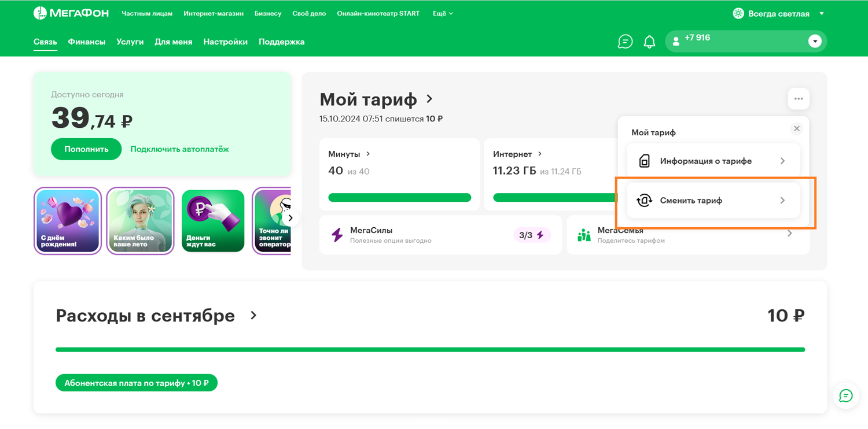
Task: Click the Минуты green progress bar
Action: [400, 198]
